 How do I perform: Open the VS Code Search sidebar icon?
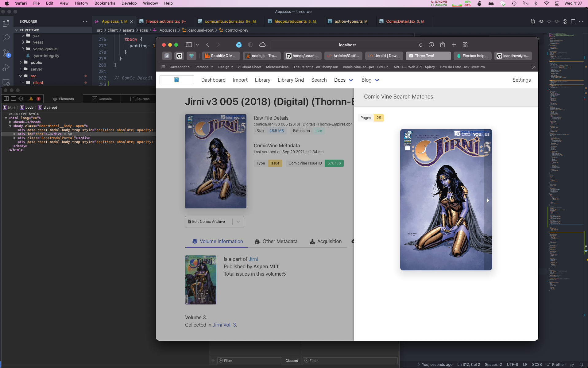6,38
